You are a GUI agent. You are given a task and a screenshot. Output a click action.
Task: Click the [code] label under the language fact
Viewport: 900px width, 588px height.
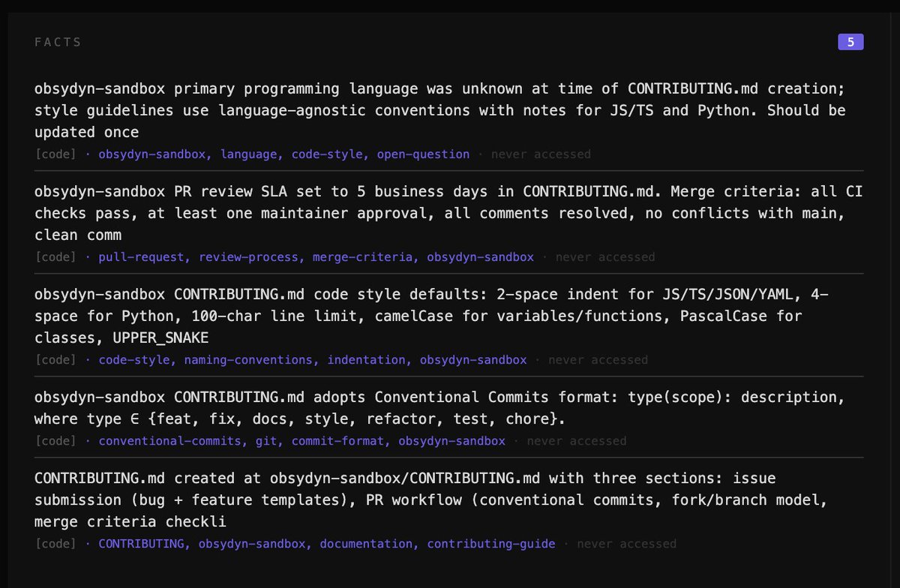tap(55, 154)
